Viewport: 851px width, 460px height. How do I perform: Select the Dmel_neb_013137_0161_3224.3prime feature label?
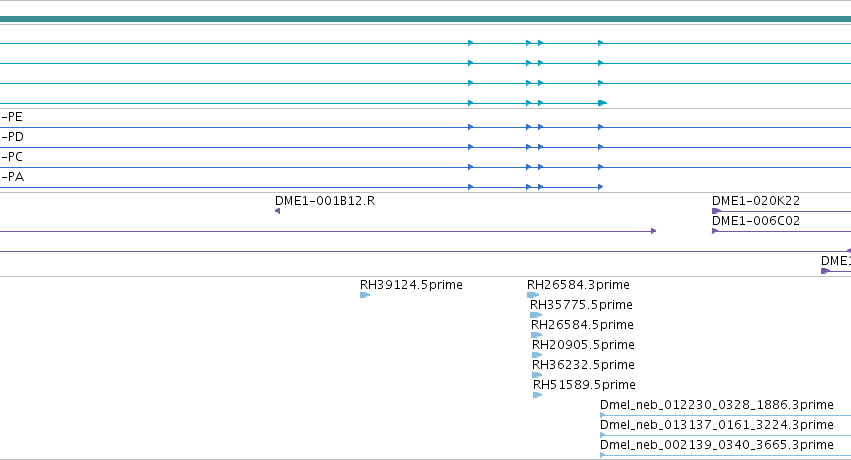716,425
